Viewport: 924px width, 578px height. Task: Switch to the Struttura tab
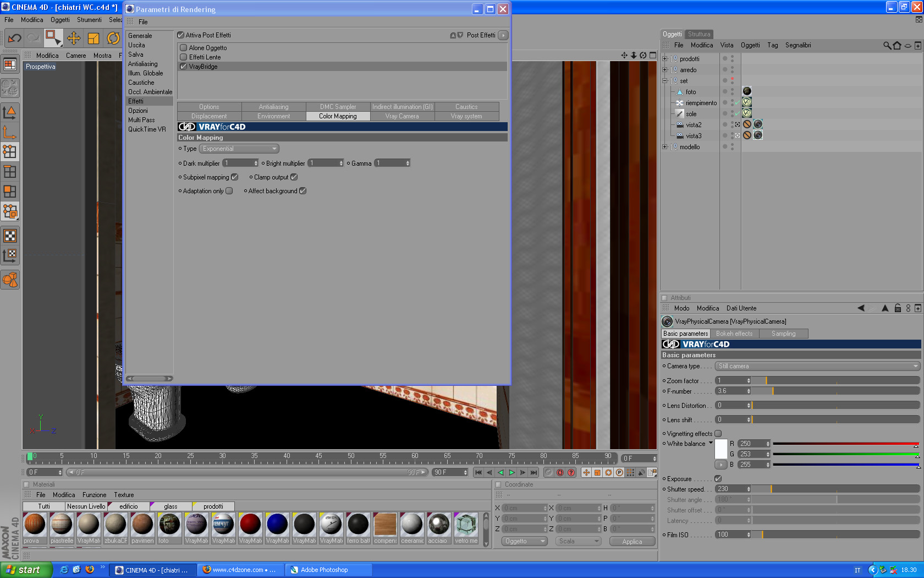tap(699, 34)
